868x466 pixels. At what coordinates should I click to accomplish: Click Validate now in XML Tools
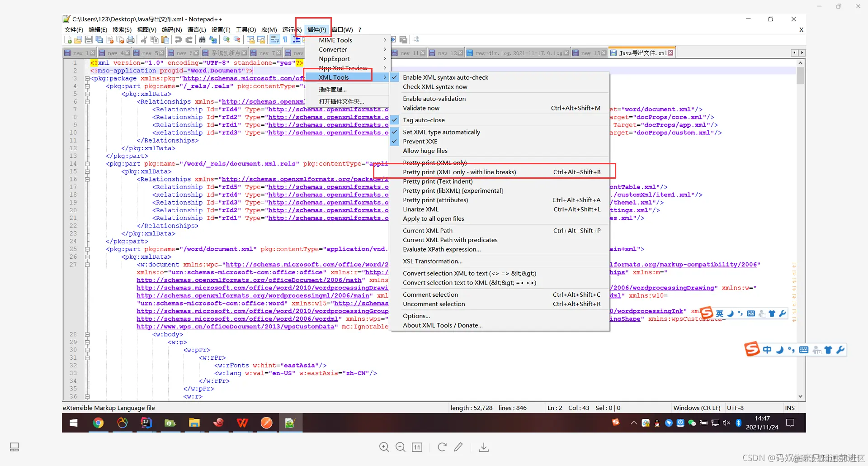500,108
